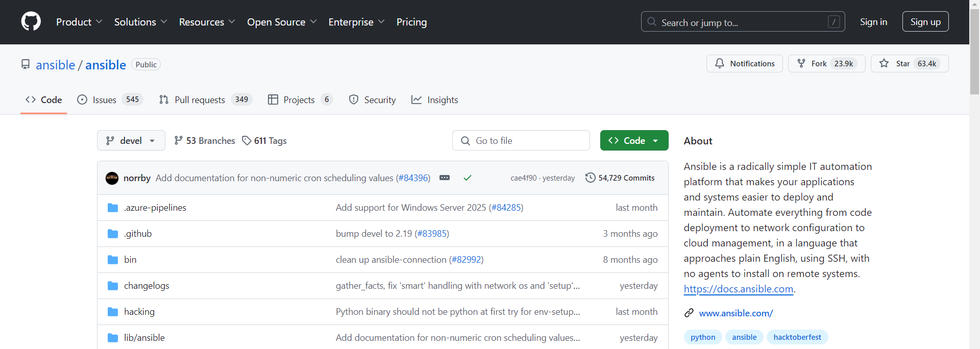The image size is (980, 349).
Task: Open the Solutions dropdown menu
Action: [140, 22]
